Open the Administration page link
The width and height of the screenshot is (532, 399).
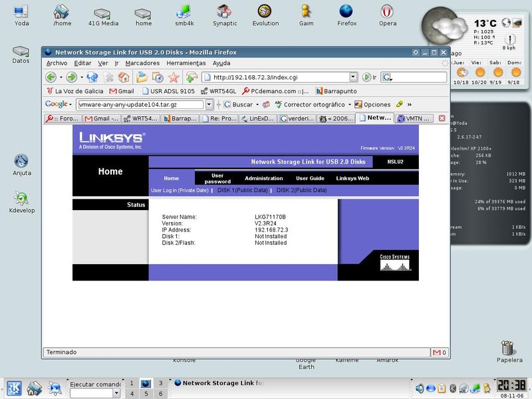click(263, 178)
